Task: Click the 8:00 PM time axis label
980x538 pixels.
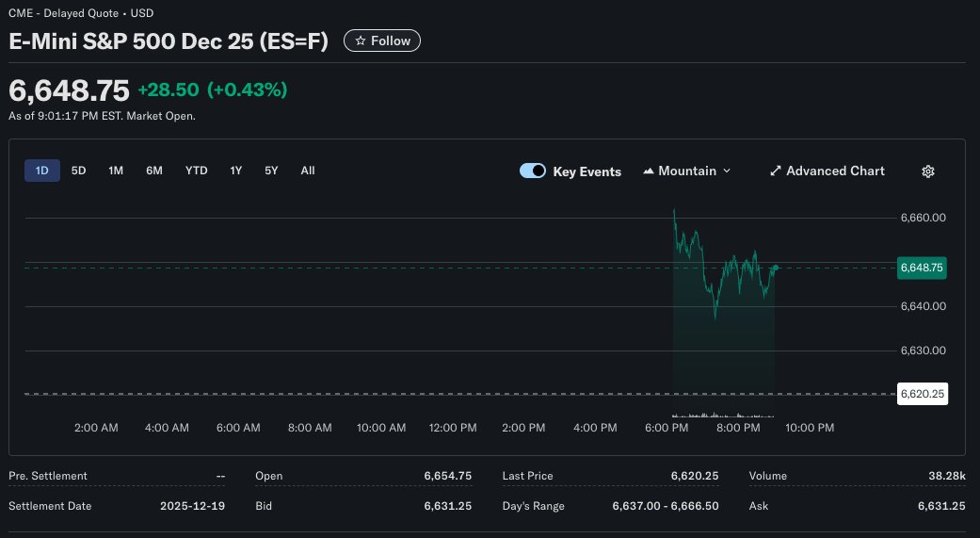Action: point(738,428)
